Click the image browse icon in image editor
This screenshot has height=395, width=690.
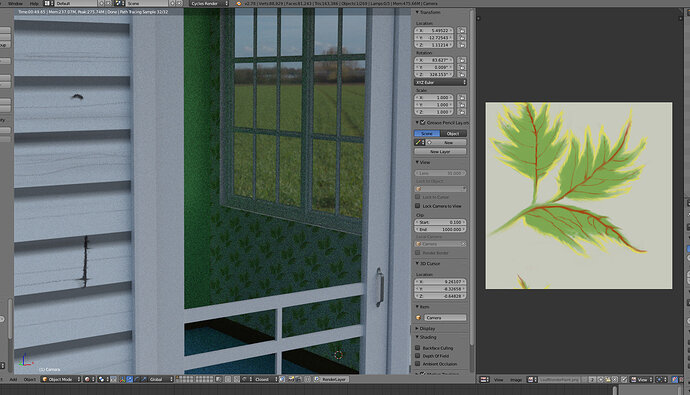532,379
